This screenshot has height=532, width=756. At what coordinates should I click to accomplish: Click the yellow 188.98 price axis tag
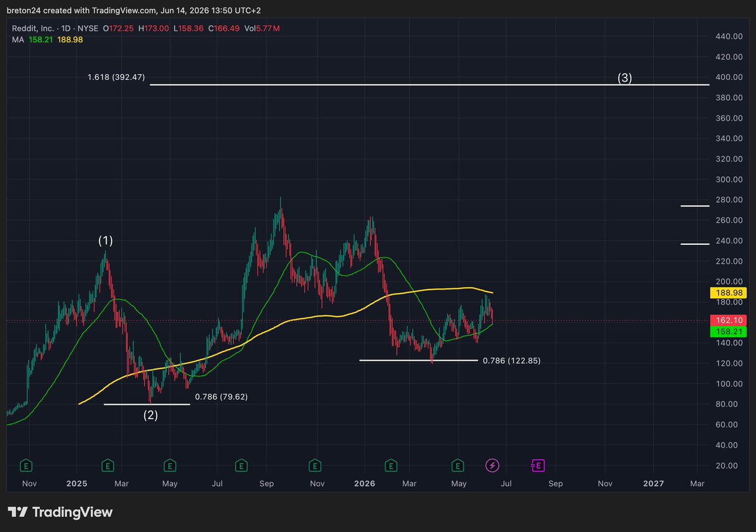[727, 293]
